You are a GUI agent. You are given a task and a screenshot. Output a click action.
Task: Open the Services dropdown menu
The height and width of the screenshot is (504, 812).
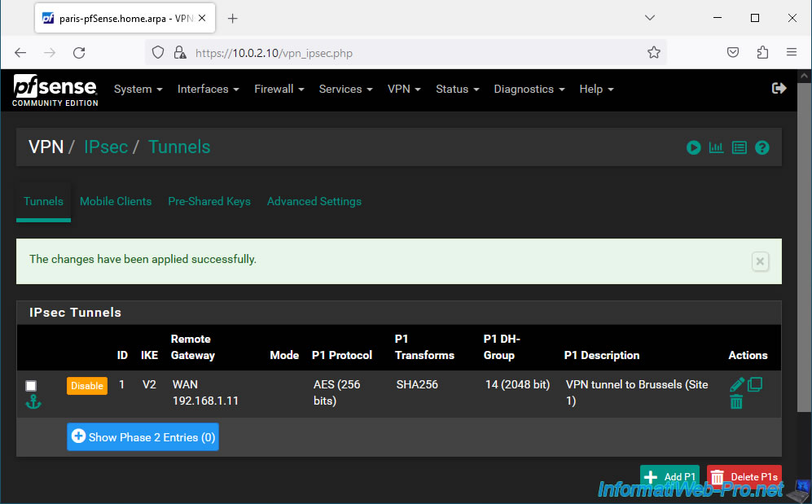pos(346,90)
